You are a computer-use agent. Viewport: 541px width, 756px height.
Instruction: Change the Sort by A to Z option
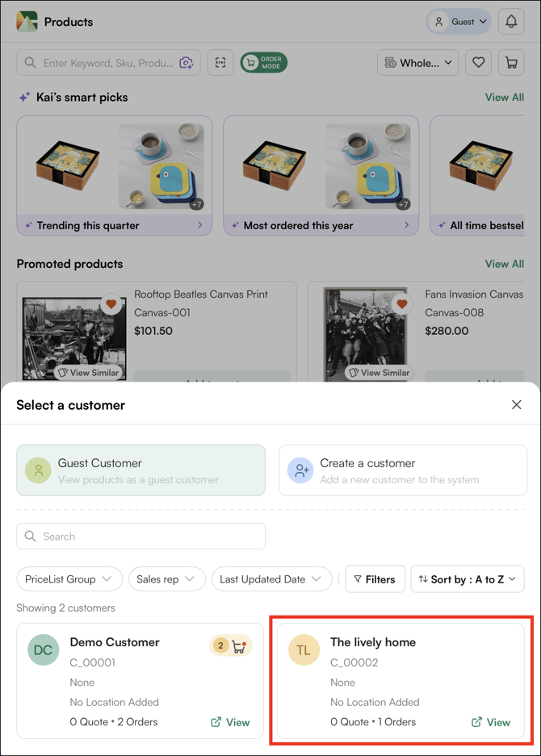point(468,579)
